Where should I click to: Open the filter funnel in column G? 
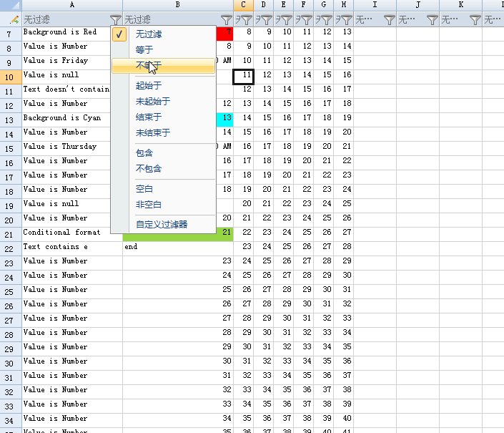(x=327, y=20)
